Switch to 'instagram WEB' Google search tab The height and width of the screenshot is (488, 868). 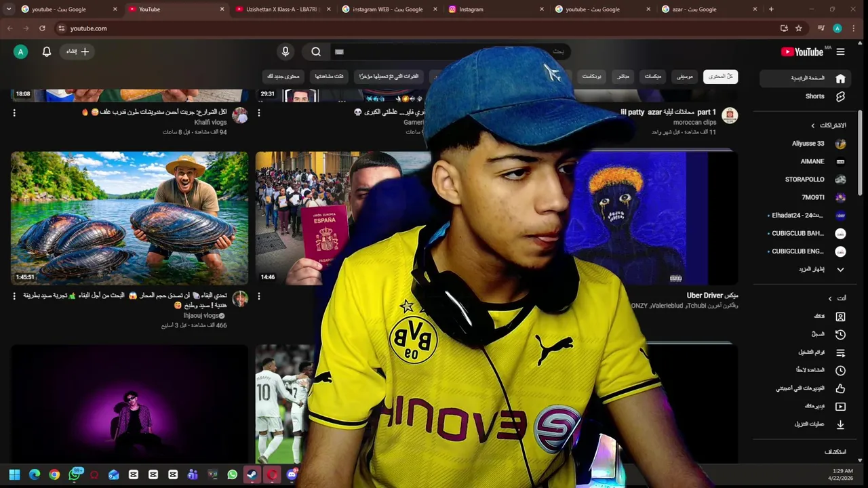click(x=390, y=9)
